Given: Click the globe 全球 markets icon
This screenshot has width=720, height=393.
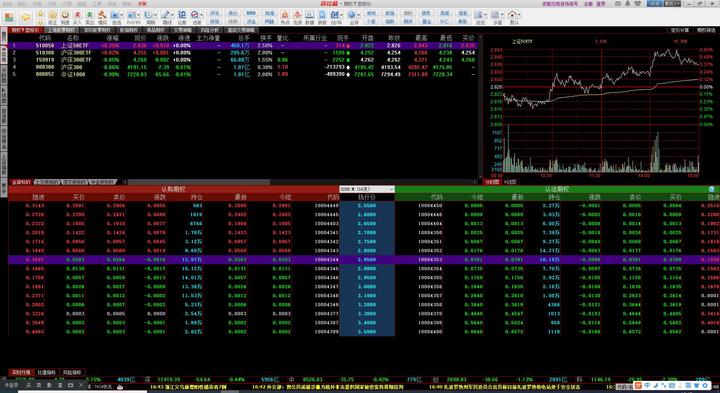Looking at the screenshot, I should pyautogui.click(x=352, y=17).
